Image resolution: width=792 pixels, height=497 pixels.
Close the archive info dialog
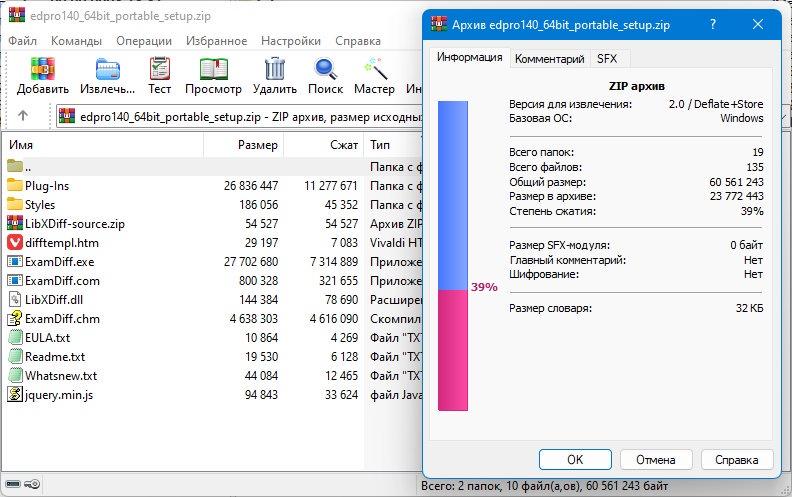coord(758,24)
